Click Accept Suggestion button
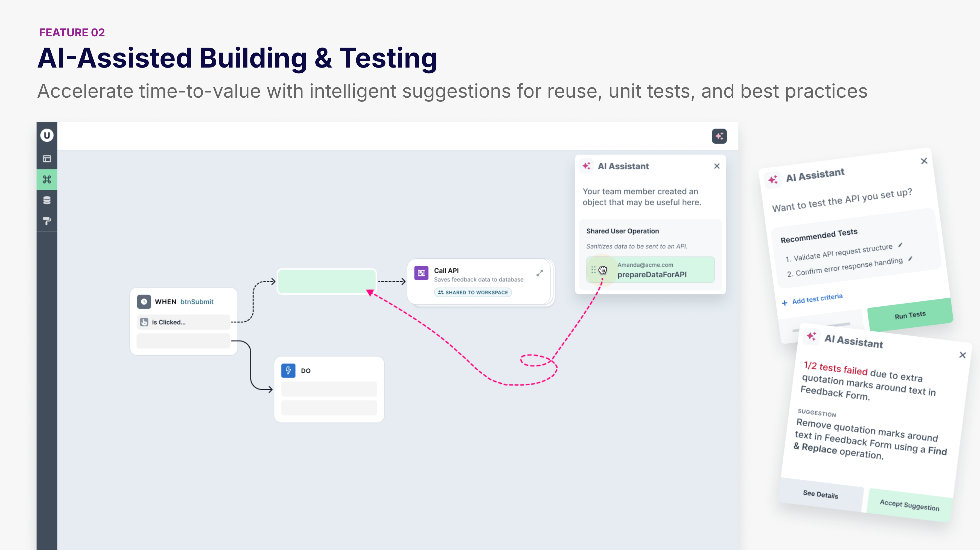The height and width of the screenshot is (550, 980). [x=910, y=505]
